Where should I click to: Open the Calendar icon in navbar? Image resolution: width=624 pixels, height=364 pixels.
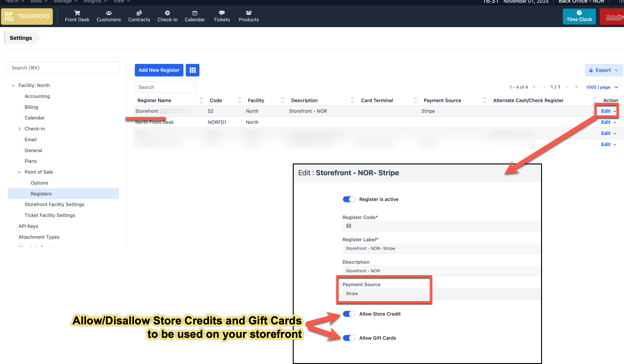tap(195, 13)
